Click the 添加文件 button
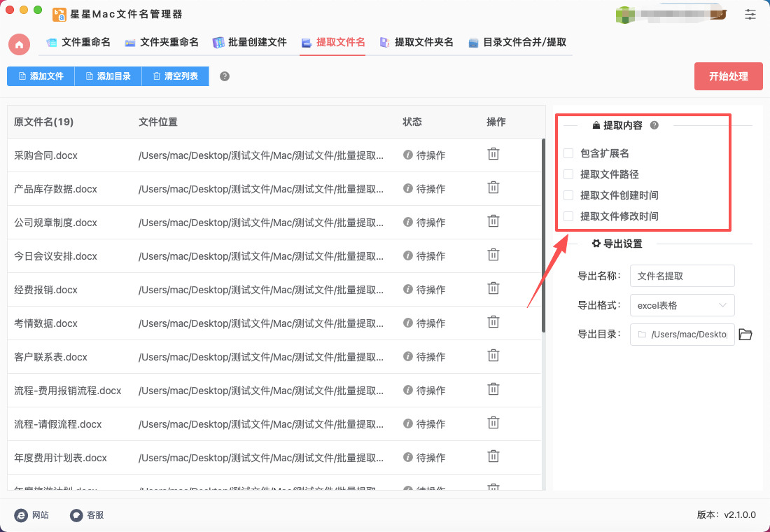Image resolution: width=770 pixels, height=532 pixels. [x=41, y=76]
